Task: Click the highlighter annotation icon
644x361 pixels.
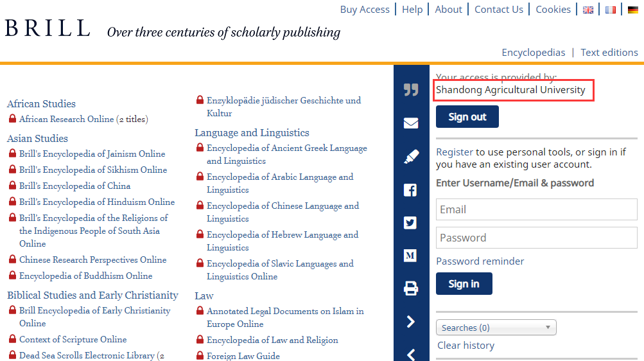Action: click(411, 157)
